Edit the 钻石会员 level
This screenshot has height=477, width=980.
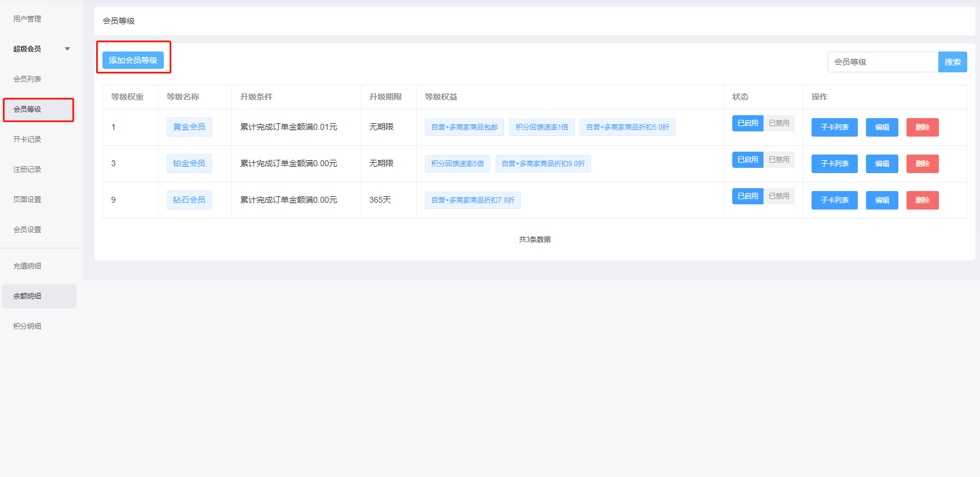(x=882, y=200)
